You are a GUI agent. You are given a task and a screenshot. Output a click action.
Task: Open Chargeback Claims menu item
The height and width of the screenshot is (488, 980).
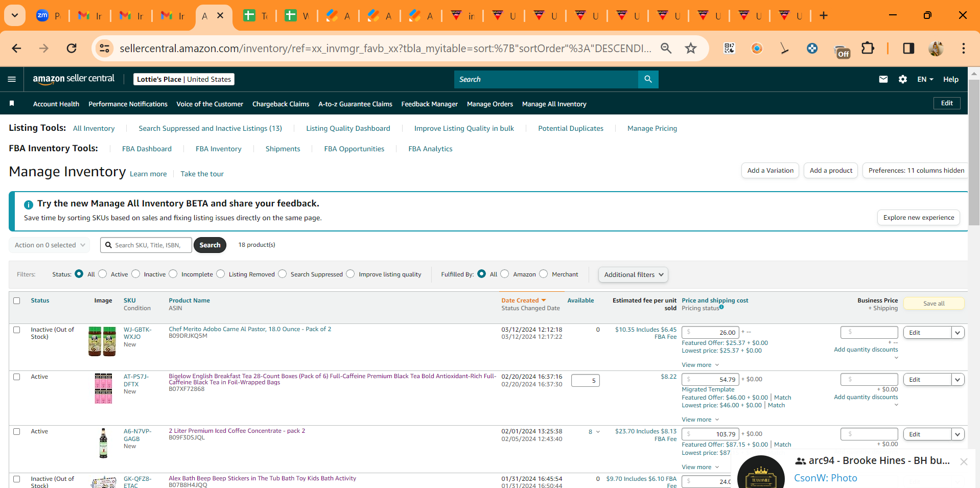pos(281,104)
